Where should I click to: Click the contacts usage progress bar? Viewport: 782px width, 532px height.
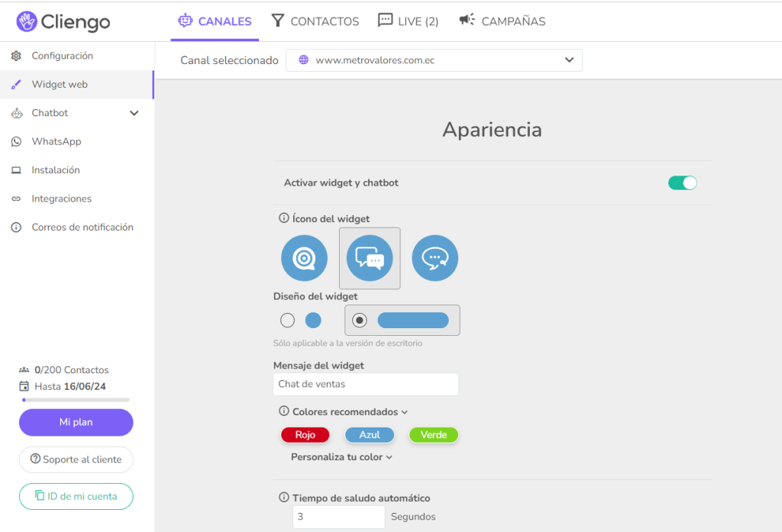76,400
